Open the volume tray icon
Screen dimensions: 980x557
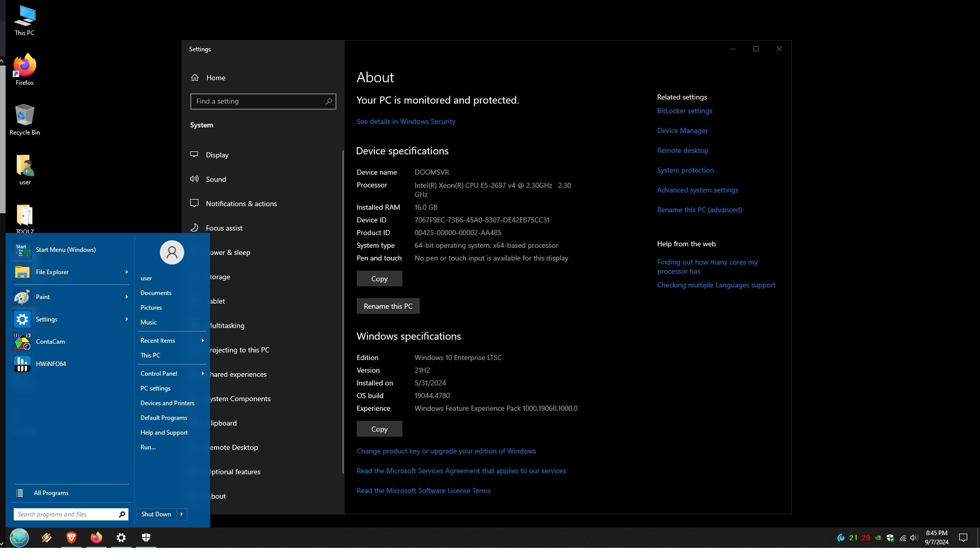914,538
